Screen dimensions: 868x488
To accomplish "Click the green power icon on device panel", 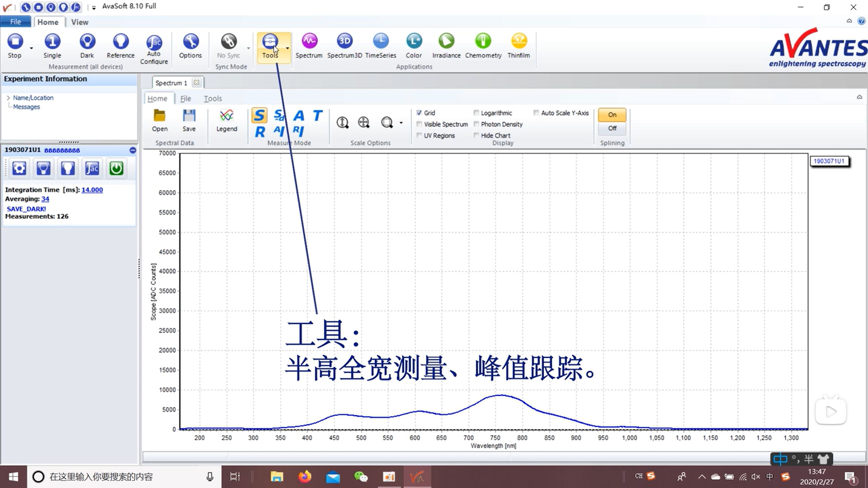I will pos(116,168).
